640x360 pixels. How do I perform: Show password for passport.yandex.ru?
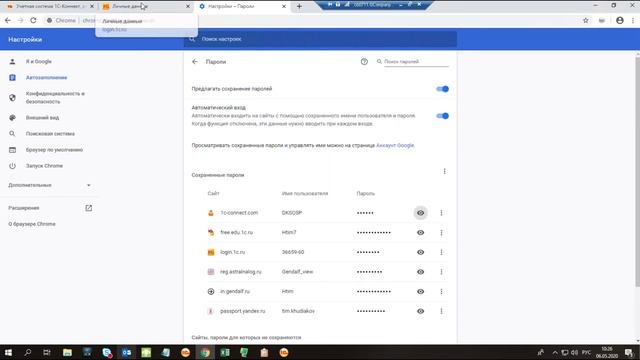[x=420, y=311]
